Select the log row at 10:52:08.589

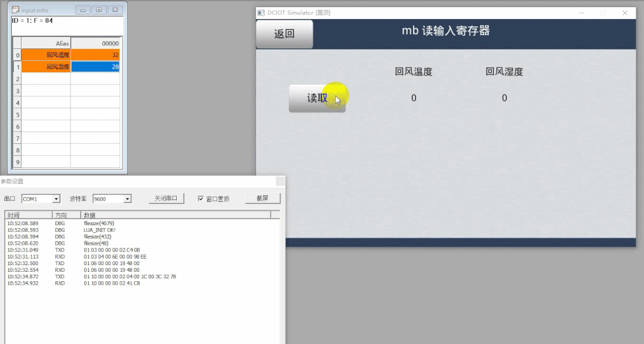pos(142,223)
